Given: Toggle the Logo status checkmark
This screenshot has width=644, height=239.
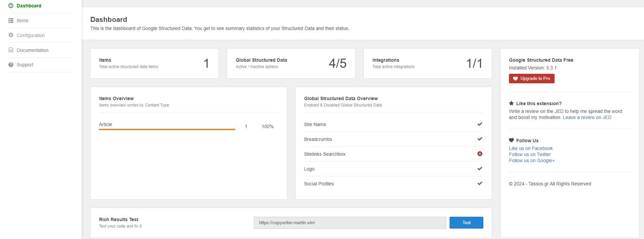Looking at the screenshot, I should pos(480,169).
